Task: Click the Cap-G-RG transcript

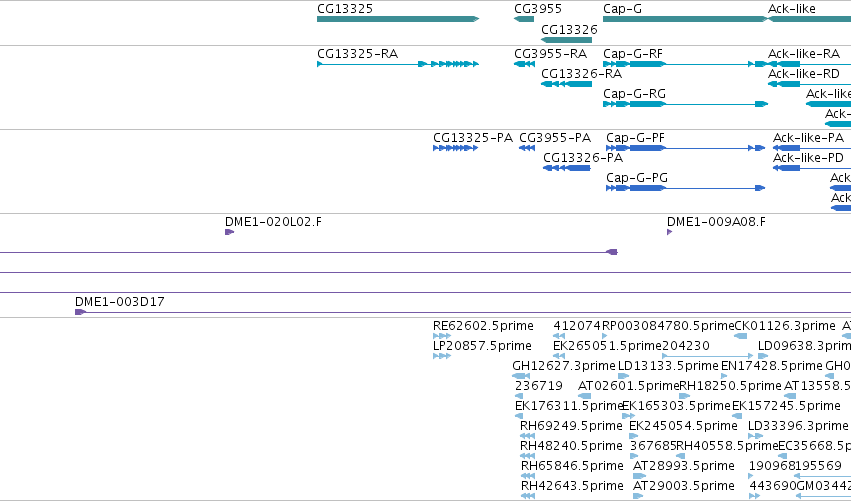Action: click(x=685, y=104)
